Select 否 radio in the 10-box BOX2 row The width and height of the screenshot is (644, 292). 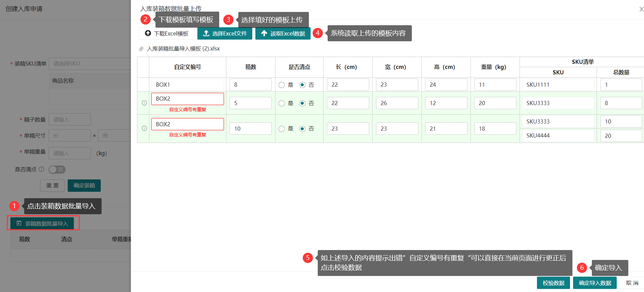[302, 129]
